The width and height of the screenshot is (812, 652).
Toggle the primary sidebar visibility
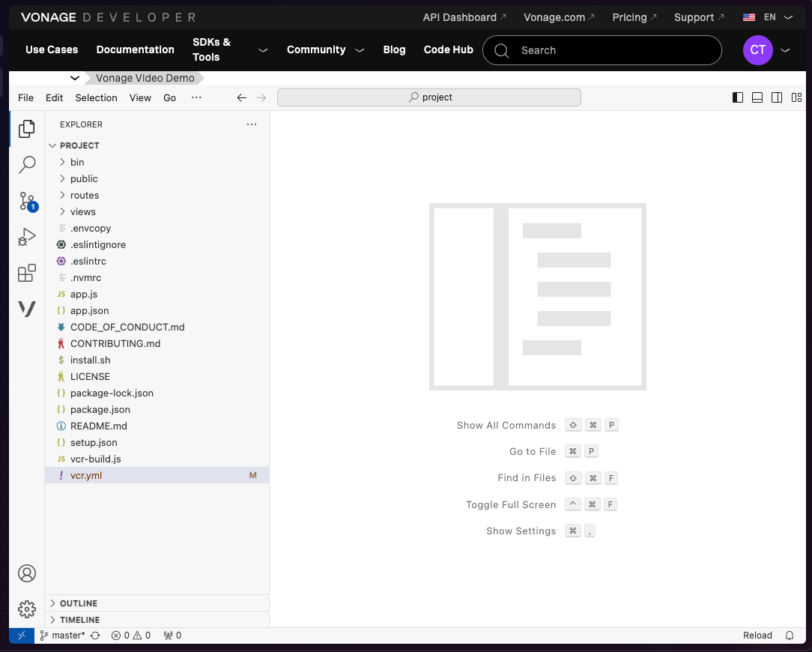(737, 97)
